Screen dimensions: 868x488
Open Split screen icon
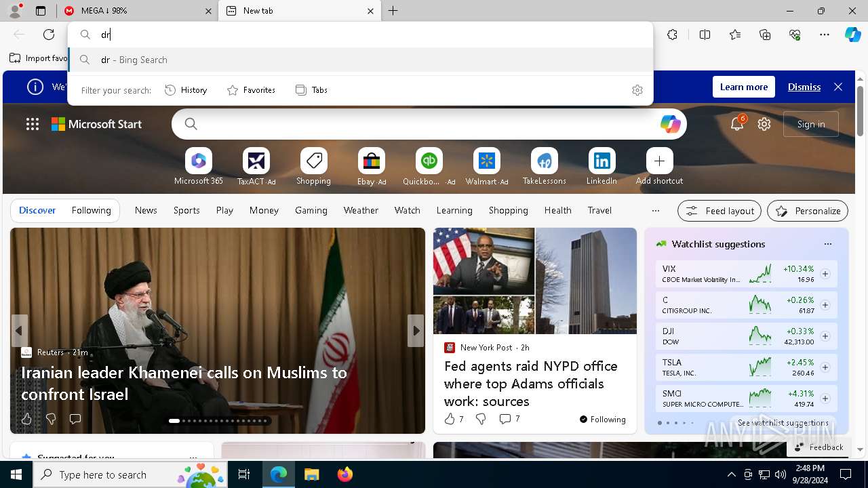(705, 35)
